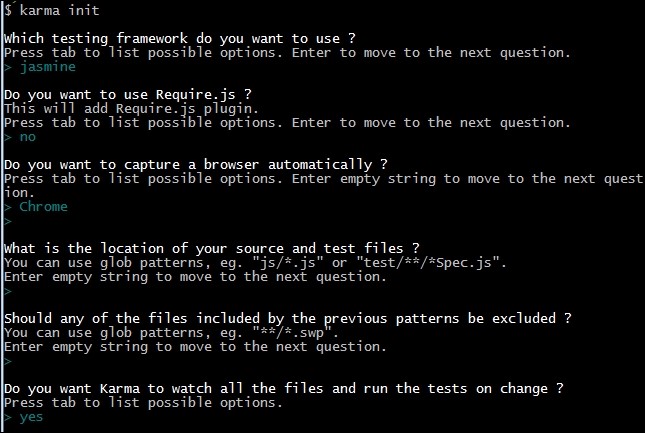The height and width of the screenshot is (433, 645).
Task: Click the 'Do you want to use Require.js' question
Action: coord(128,95)
